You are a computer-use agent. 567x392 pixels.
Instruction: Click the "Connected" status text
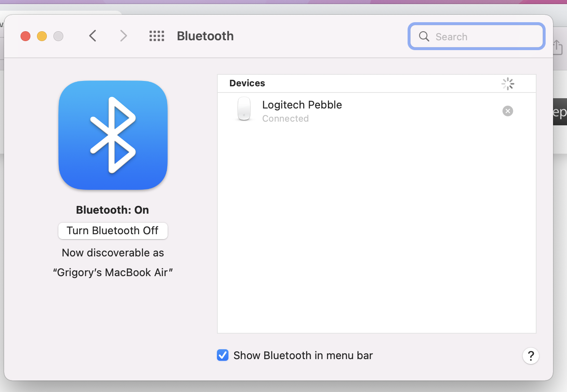[286, 118]
